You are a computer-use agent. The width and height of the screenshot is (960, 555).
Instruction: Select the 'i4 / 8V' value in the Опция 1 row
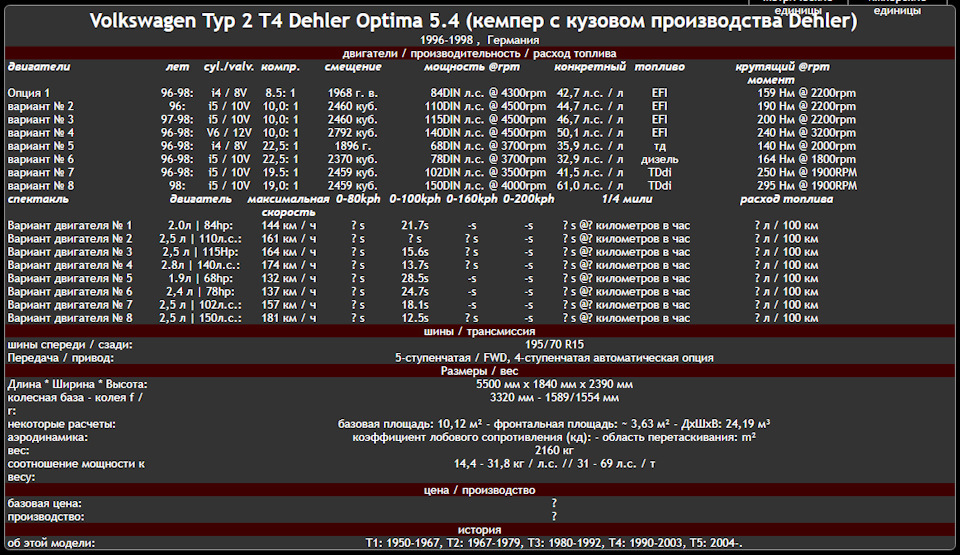click(x=229, y=93)
